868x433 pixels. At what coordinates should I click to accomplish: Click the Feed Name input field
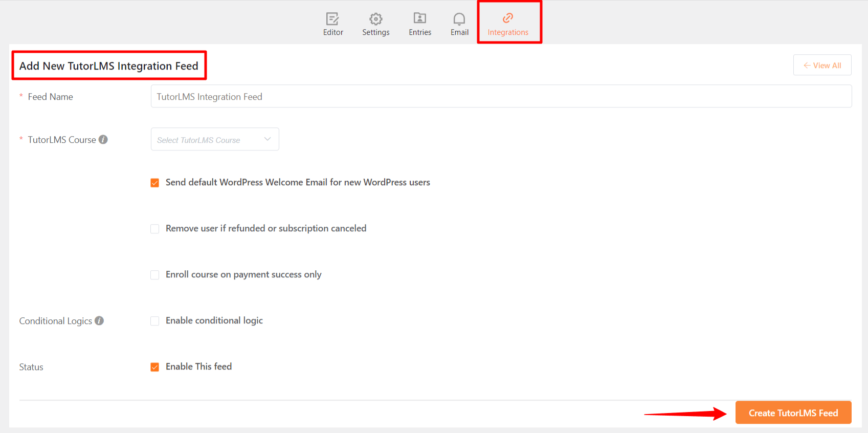(x=501, y=96)
